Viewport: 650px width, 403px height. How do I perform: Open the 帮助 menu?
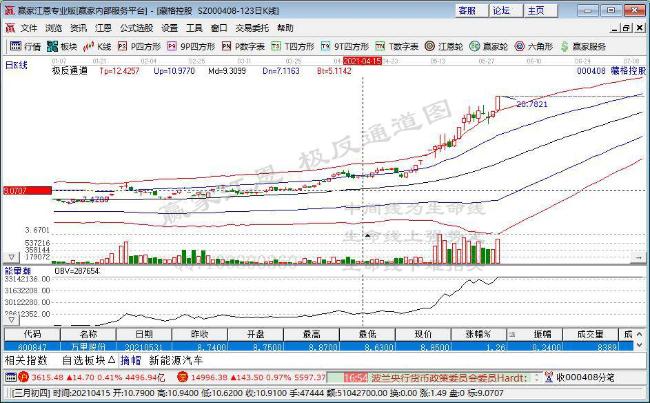tap(285, 28)
